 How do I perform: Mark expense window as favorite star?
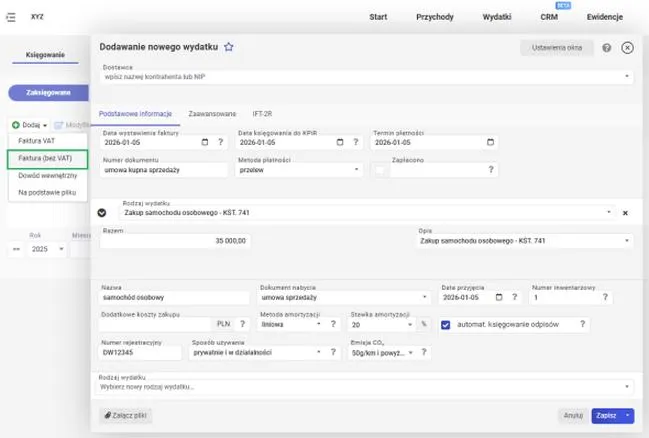(228, 47)
